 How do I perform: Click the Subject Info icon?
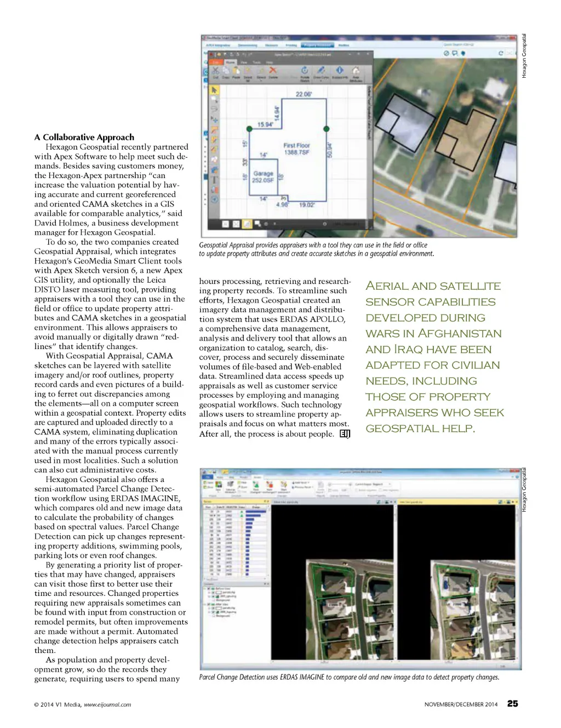coord(339,71)
